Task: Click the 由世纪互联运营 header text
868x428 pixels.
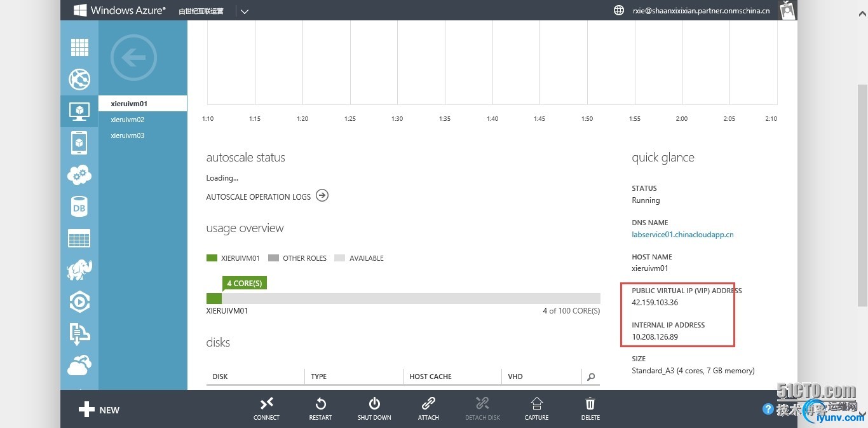Action: (201, 11)
